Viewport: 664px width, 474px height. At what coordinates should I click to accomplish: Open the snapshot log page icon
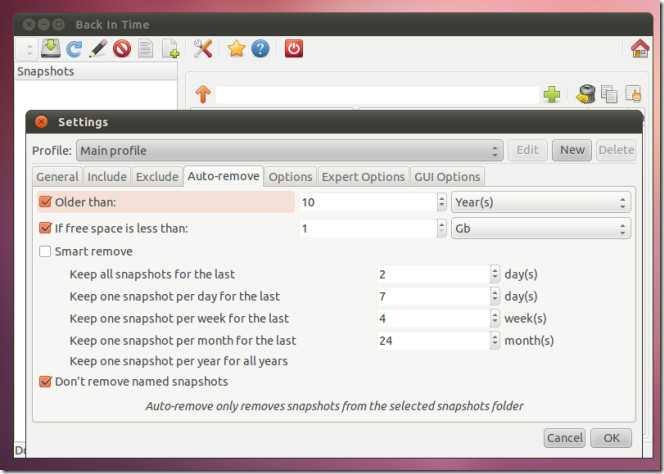(146, 49)
